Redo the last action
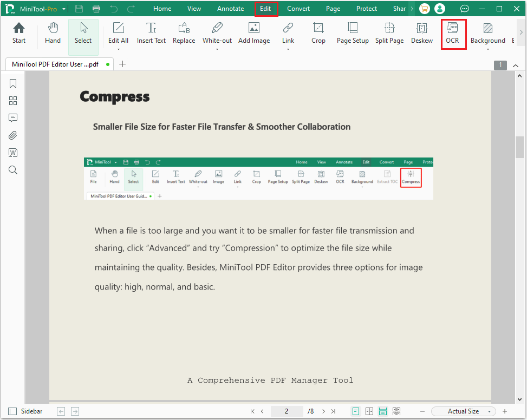 (131, 9)
